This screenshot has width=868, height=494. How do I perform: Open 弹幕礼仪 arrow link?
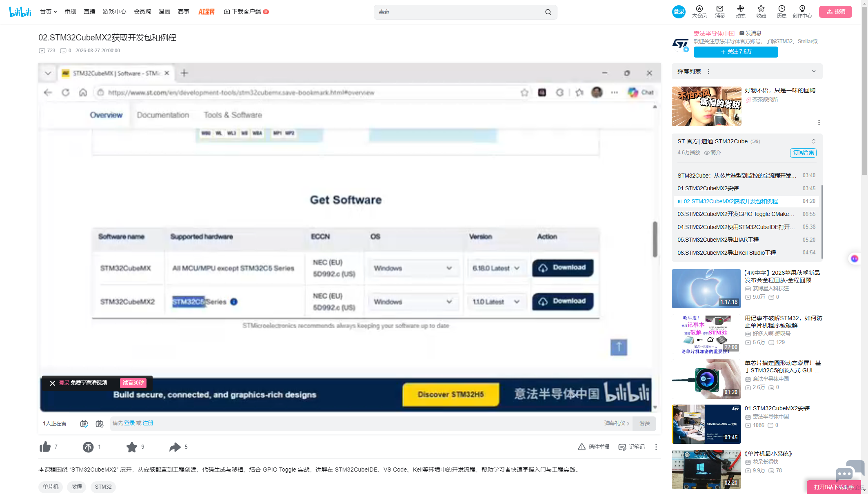coord(617,423)
